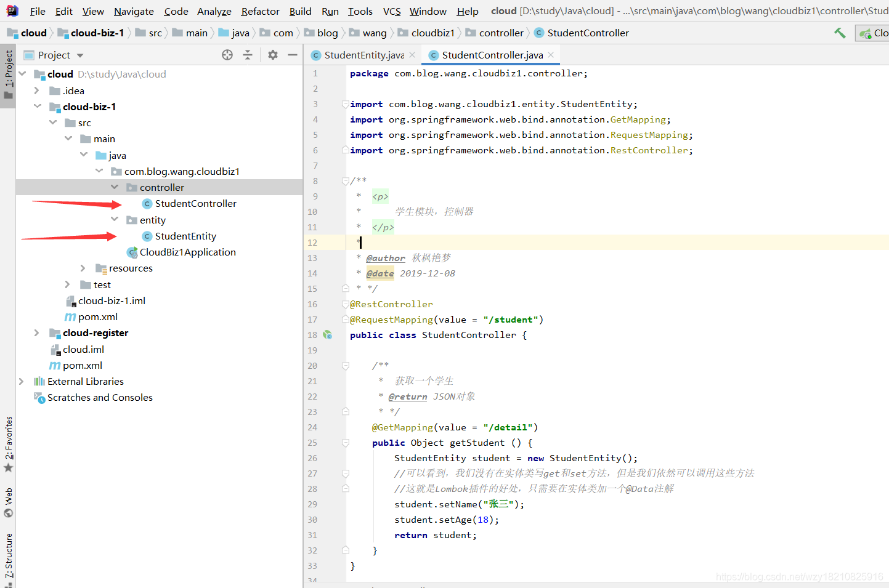Close the StudentController.java tab
Screen dimensions: 889x588
551,55
